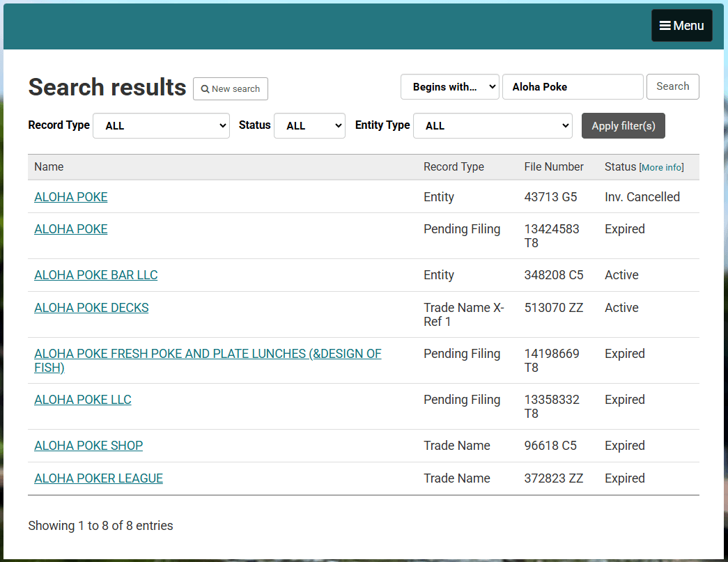Click the search text field containing Aloha Poke
728x562 pixels.
[572, 87]
